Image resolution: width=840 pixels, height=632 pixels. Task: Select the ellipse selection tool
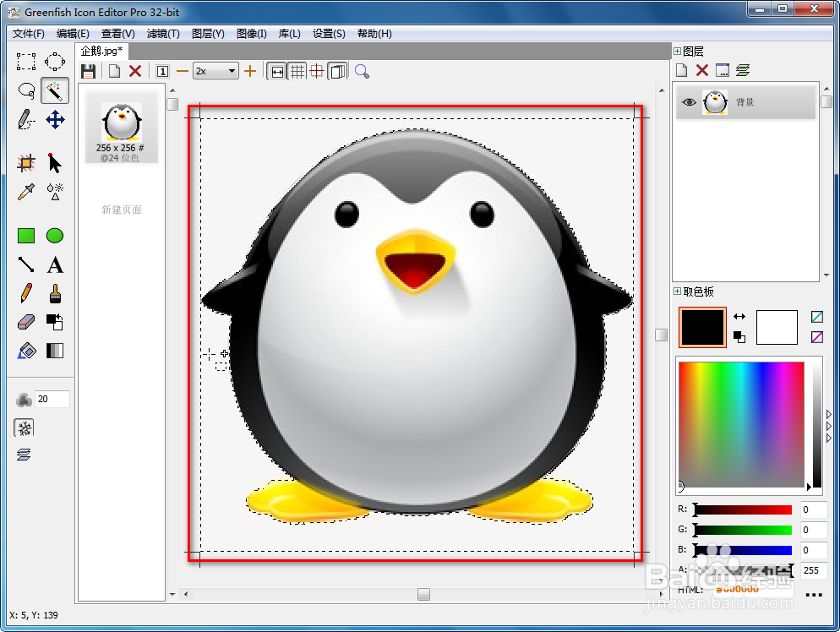[55, 62]
